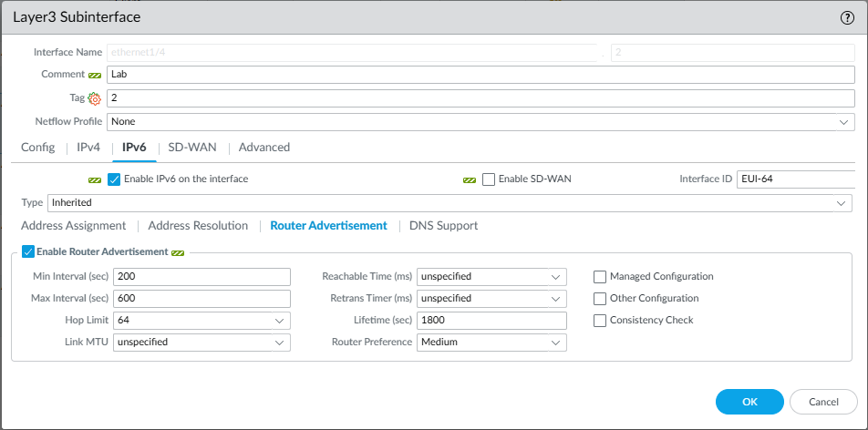Click green icon left of Enable SD-WAN

click(470, 179)
